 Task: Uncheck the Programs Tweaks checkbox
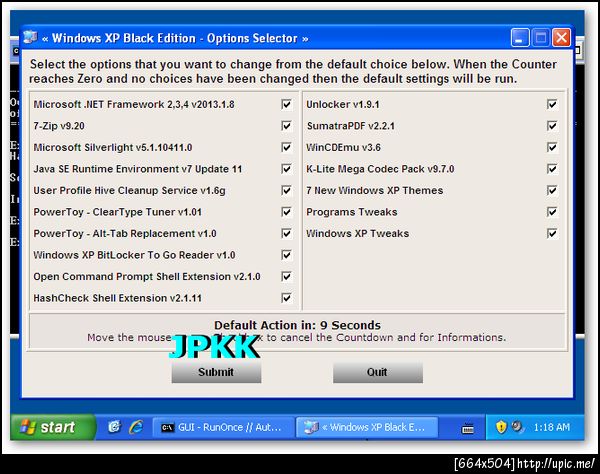(552, 212)
